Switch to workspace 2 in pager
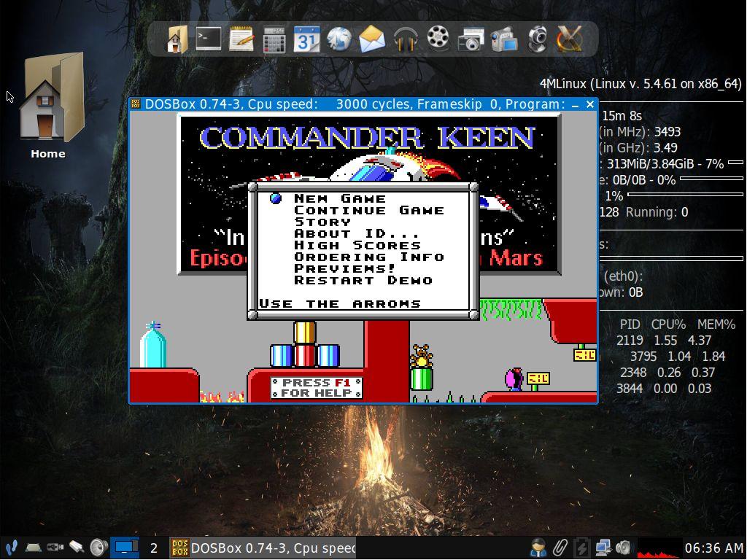 pyautogui.click(x=153, y=548)
